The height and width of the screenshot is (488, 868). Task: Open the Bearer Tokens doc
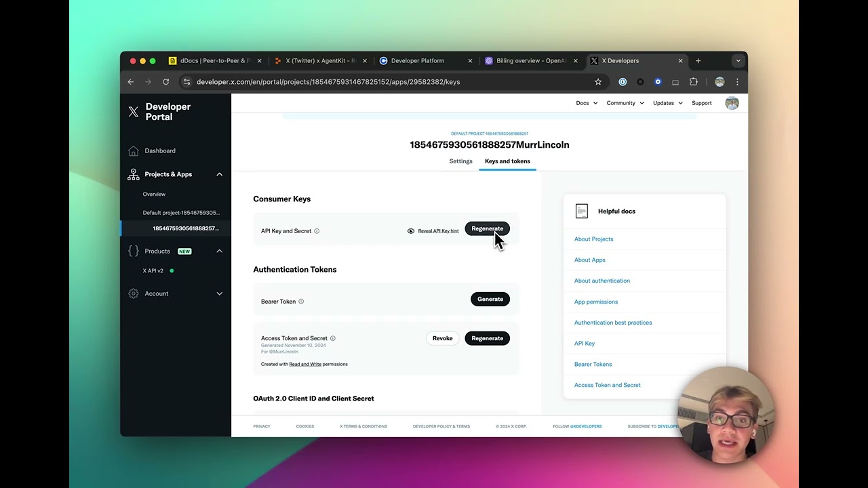coord(593,364)
